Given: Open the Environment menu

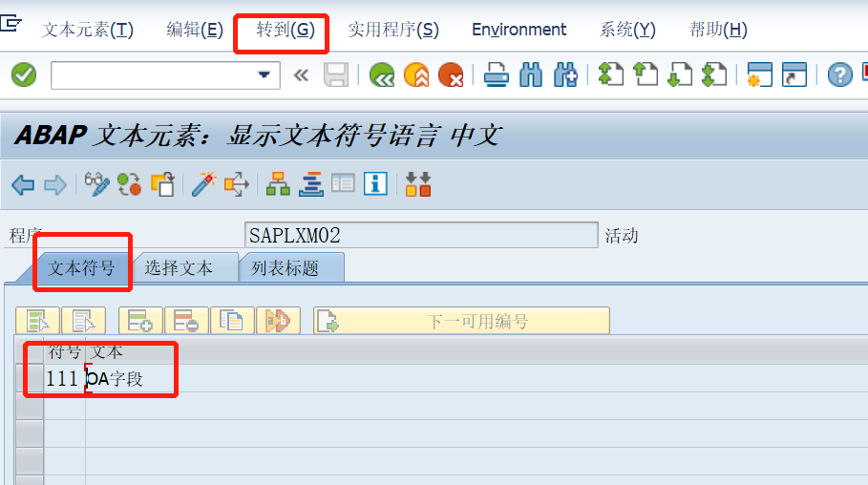Looking at the screenshot, I should pos(519,30).
